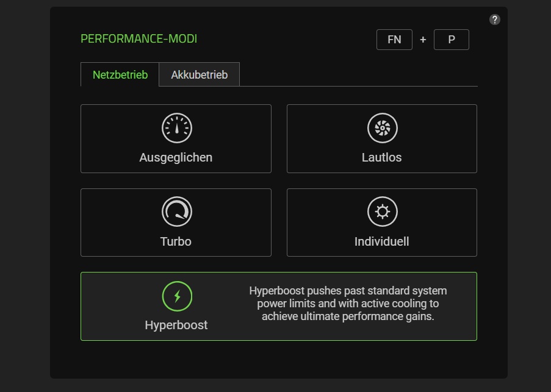
Task: Pick the Individuell mode label
Action: point(381,241)
